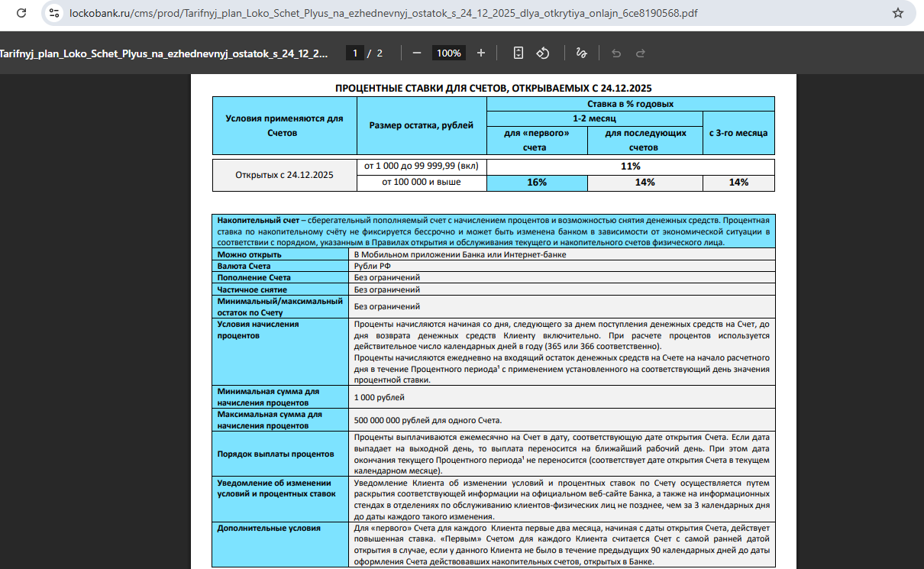
Task: Rotate the PDF counterclockwise
Action: 543,53
